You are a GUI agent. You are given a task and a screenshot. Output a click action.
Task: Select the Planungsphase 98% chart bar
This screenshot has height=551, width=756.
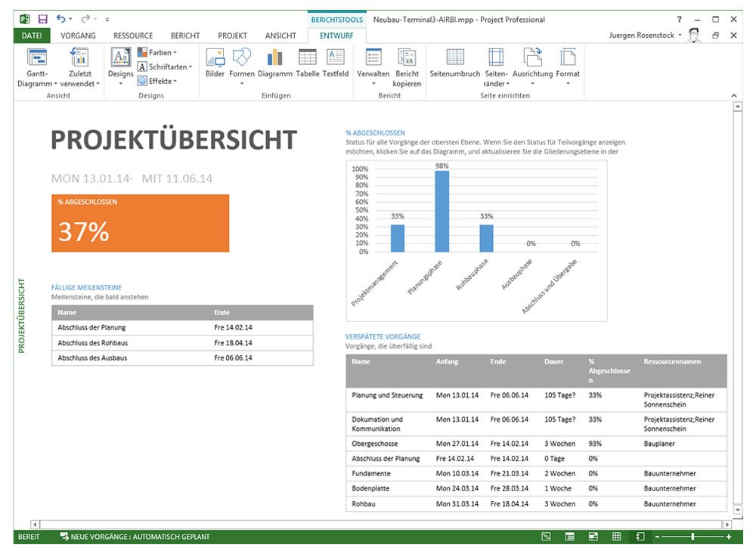pyautogui.click(x=442, y=211)
